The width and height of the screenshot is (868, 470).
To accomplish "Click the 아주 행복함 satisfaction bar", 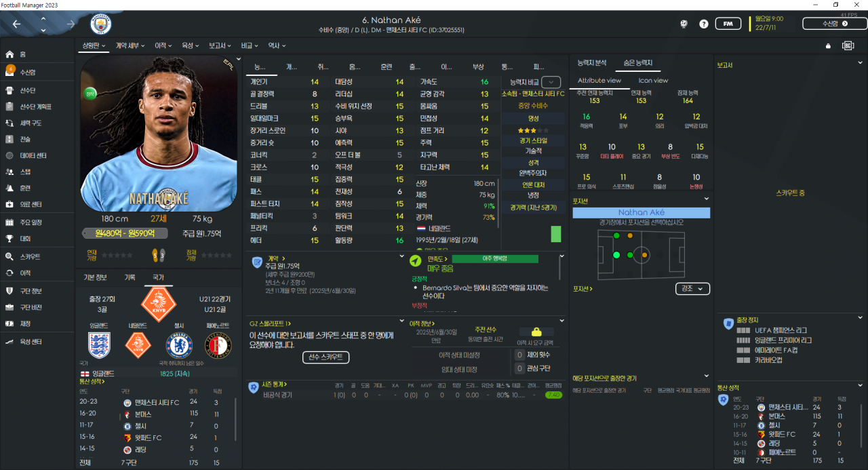I will click(495, 258).
